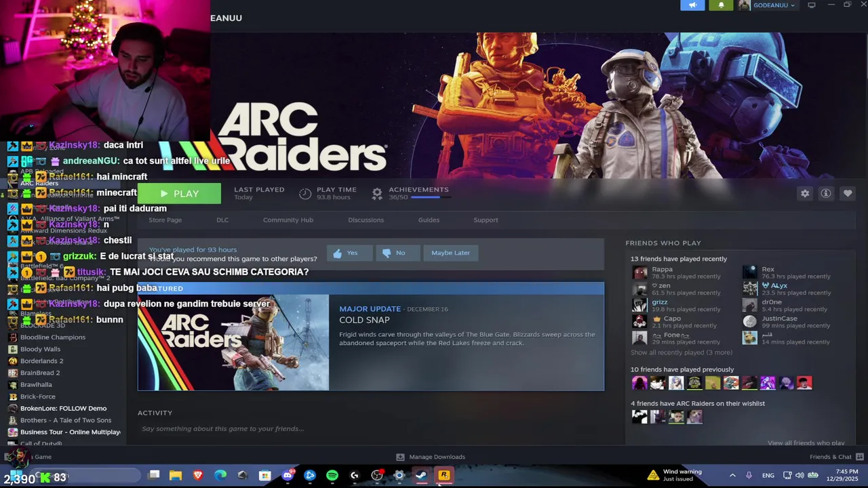Screen dimensions: 868x488
Task: Open the Discussions tab
Action: [366, 220]
